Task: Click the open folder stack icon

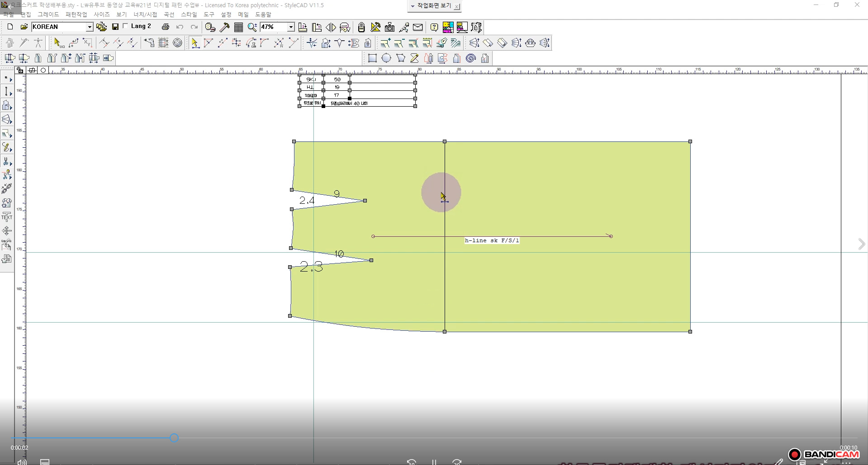Action: (102, 27)
